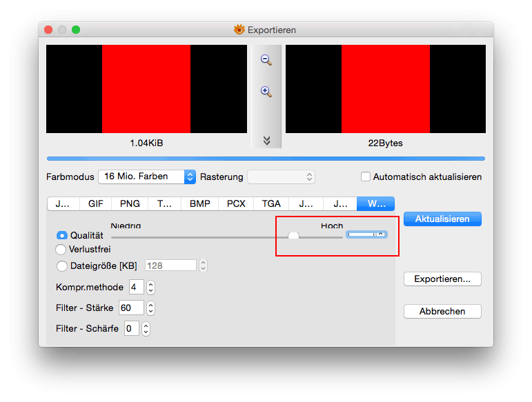Switch to the PNG tab
Viewport: 532px width, 402px height.
[x=130, y=203]
